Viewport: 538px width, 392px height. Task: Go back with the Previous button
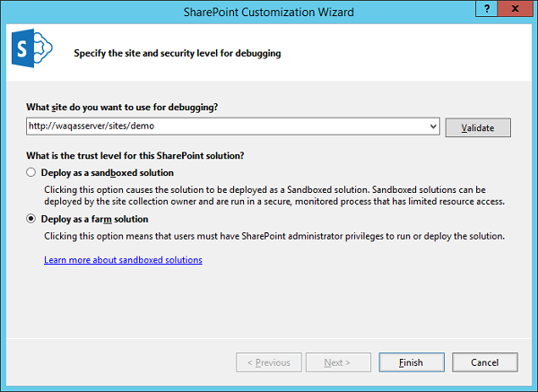pos(268,362)
